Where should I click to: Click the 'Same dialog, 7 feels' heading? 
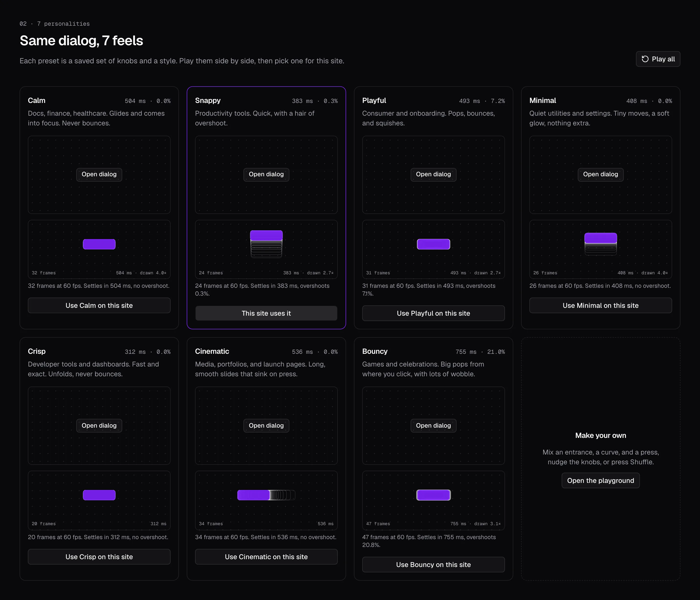(x=81, y=41)
